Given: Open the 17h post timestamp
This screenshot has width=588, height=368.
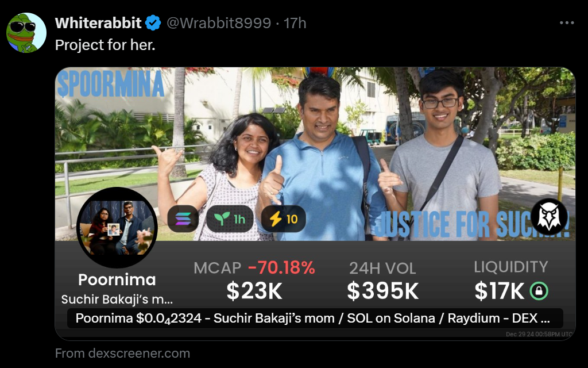Looking at the screenshot, I should (x=295, y=23).
